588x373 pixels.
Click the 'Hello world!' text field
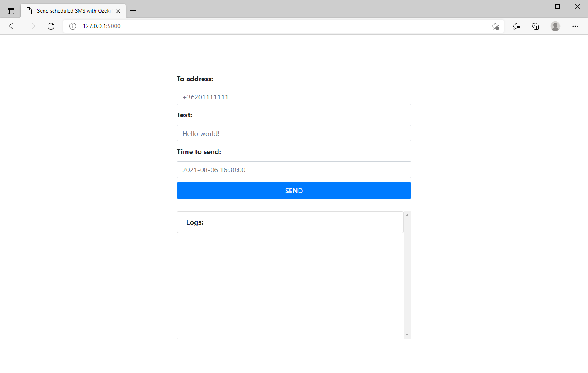(294, 133)
